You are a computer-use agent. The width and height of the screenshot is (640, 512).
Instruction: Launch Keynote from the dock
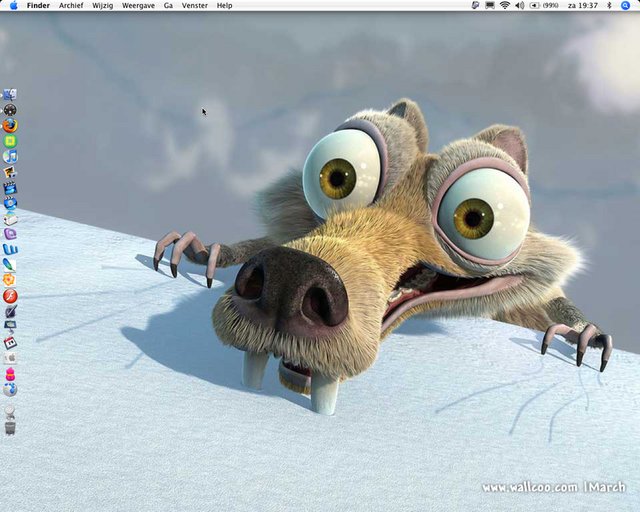[10, 327]
